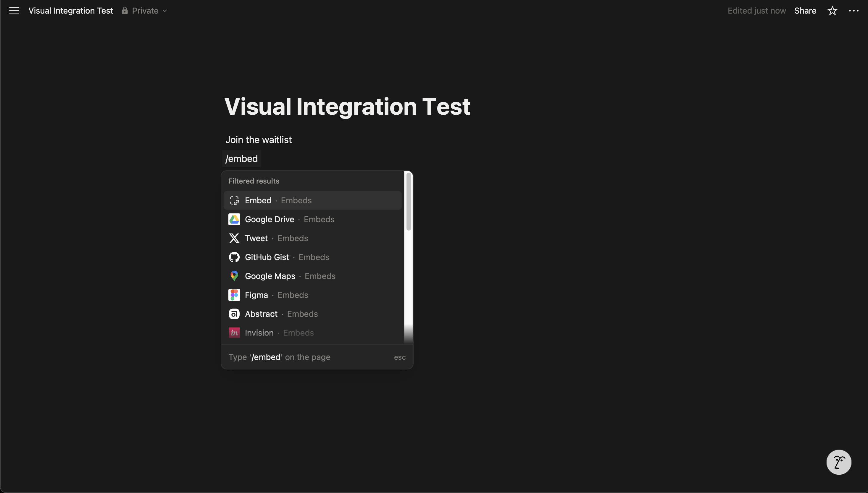The width and height of the screenshot is (868, 493).
Task: Click the X (Tweet) icon
Action: tap(234, 238)
